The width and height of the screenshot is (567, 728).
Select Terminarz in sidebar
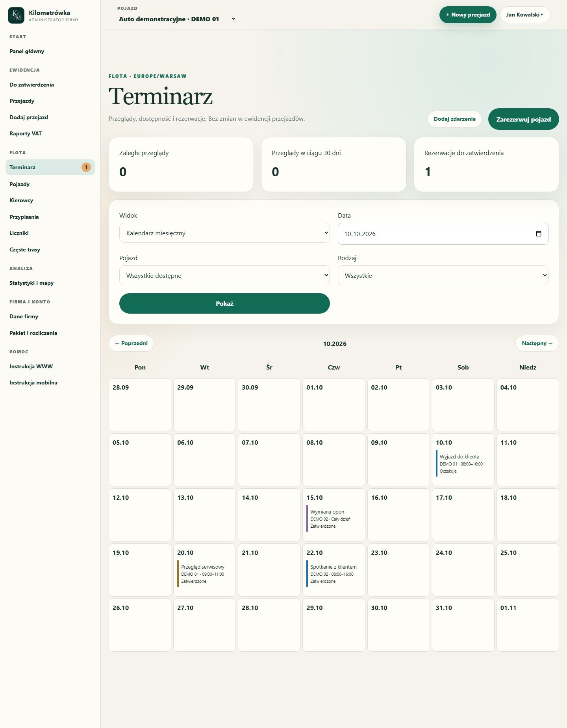(x=50, y=167)
